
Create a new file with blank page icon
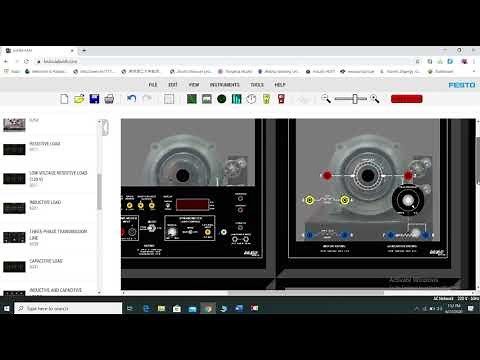click(x=64, y=99)
